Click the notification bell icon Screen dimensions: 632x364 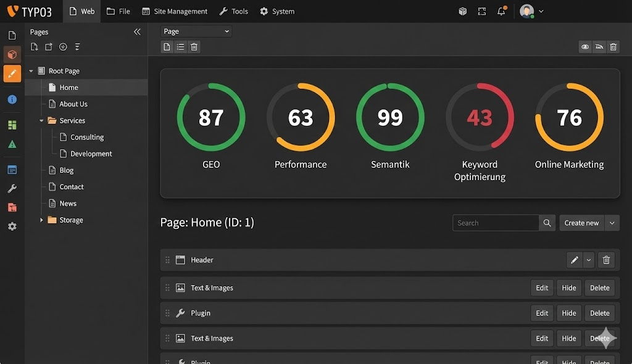[502, 11]
